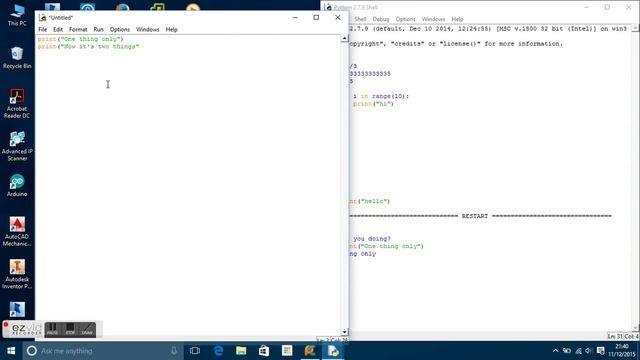
Task: Click the Ask me anything search box
Action: coord(102,351)
